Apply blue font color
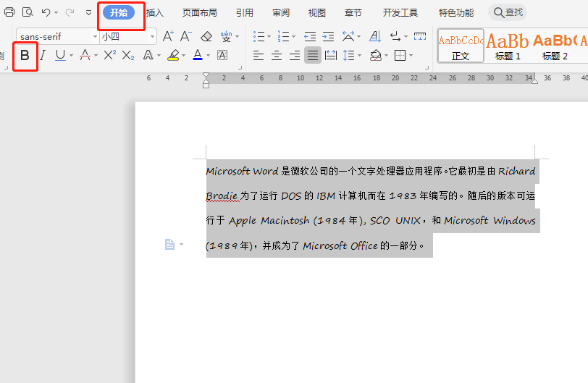 coord(198,56)
